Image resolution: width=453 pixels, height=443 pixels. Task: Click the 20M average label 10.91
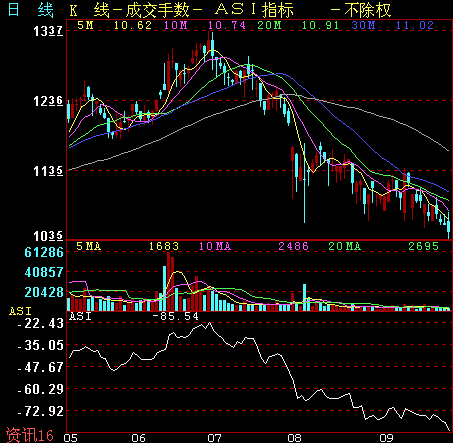point(320,25)
